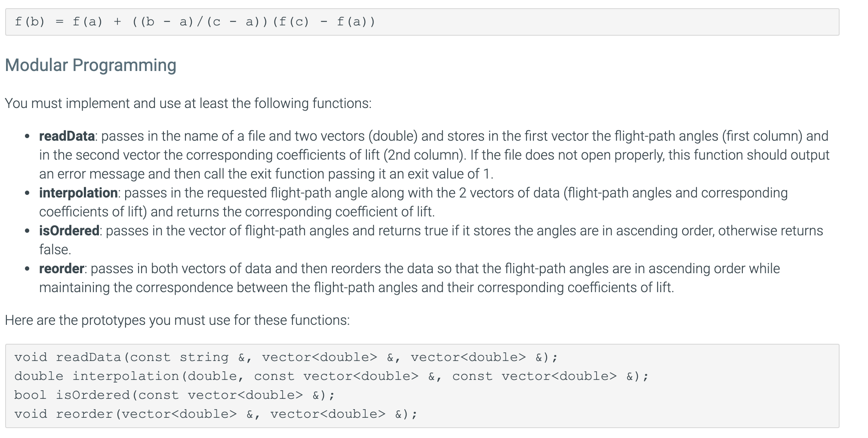Click the sentence 'Here are the prototypes'
This screenshot has height=438, width=868.
(177, 320)
